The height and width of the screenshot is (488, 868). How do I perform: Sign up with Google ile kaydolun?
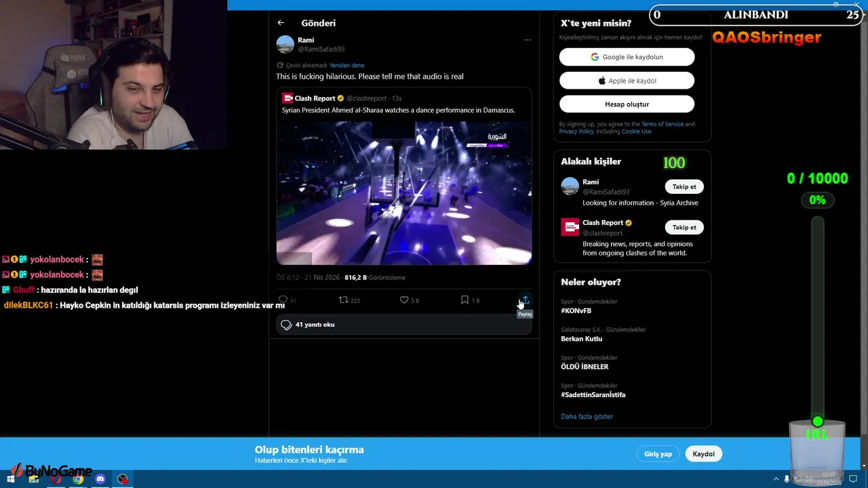[x=627, y=57]
